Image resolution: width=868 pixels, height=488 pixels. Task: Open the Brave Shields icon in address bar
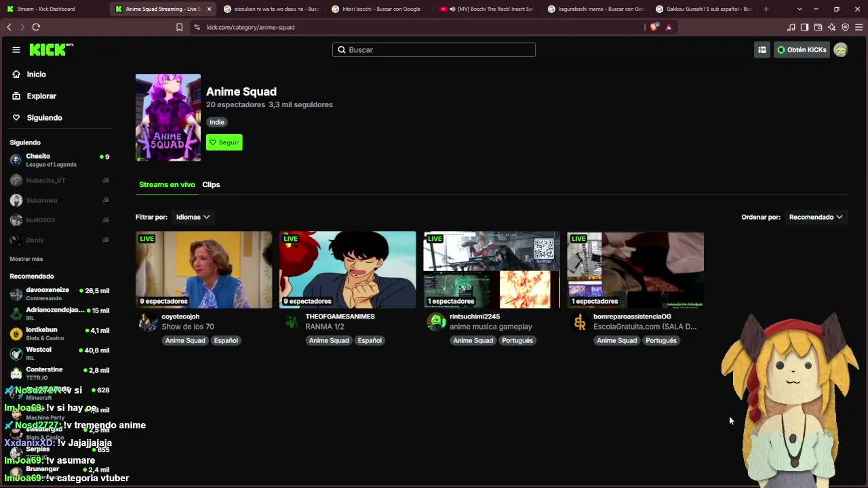pyautogui.click(x=654, y=27)
